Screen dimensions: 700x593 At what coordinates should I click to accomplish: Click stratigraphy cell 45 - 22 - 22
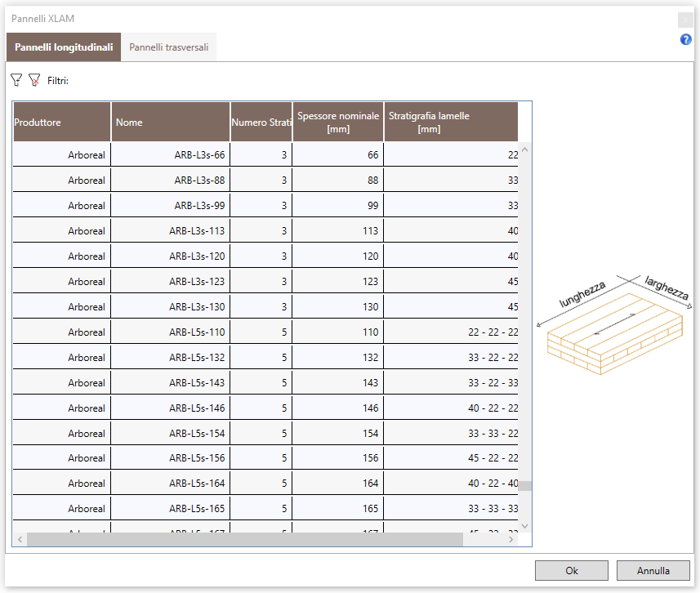[451, 457]
